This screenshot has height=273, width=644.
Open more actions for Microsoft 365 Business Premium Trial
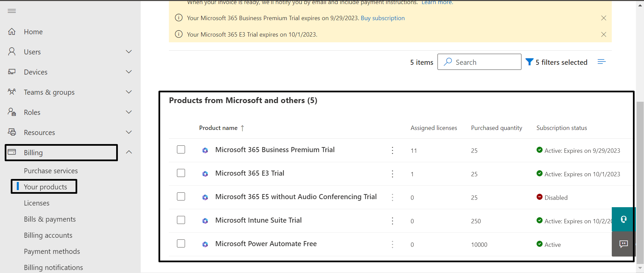click(x=392, y=150)
